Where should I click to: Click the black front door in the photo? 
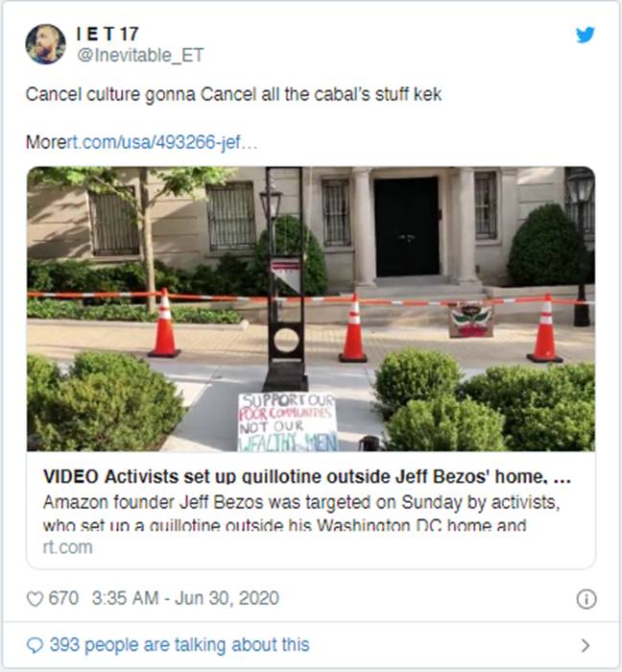click(x=407, y=227)
